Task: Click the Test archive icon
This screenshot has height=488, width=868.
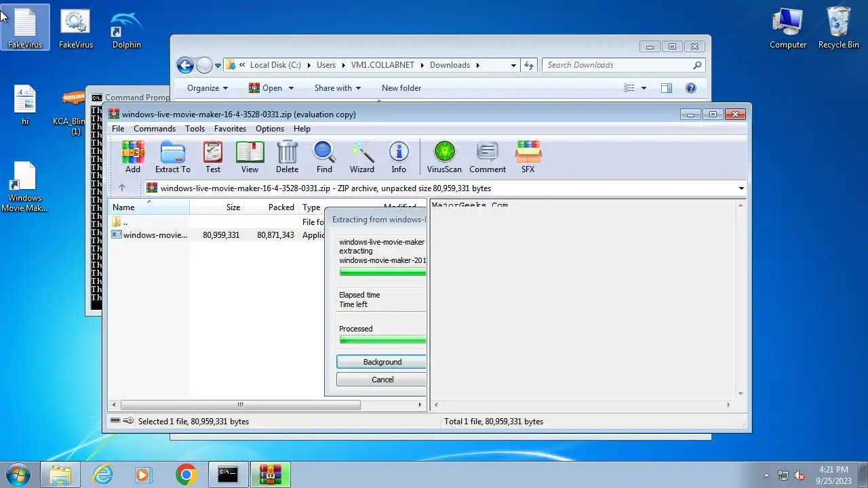Action: [x=213, y=157]
